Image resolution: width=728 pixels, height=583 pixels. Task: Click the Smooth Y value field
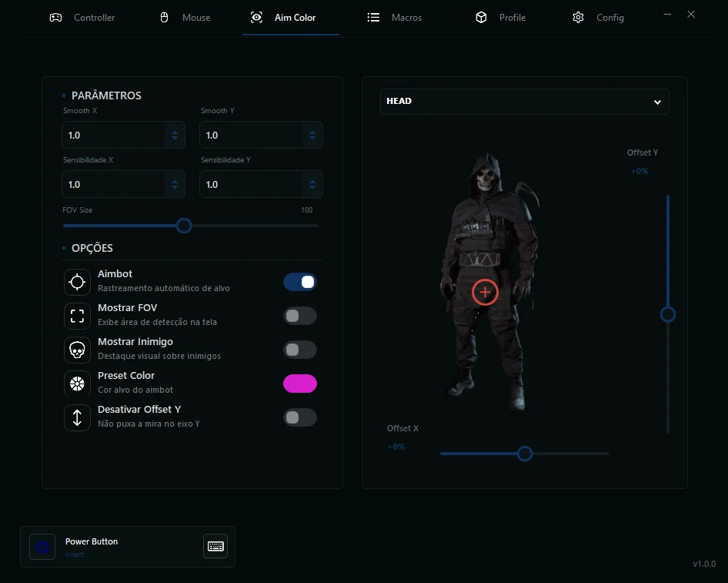[262, 136]
